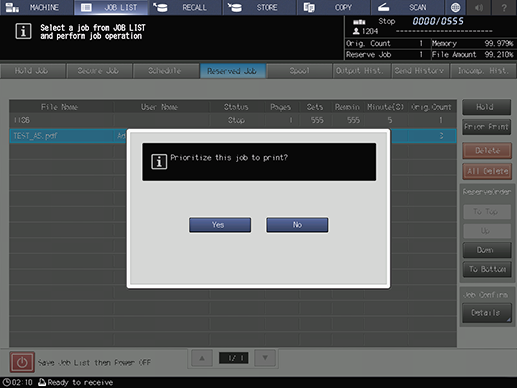Viewport: 517px width, 388px height.
Task: Click the All Delete button
Action: click(x=487, y=171)
